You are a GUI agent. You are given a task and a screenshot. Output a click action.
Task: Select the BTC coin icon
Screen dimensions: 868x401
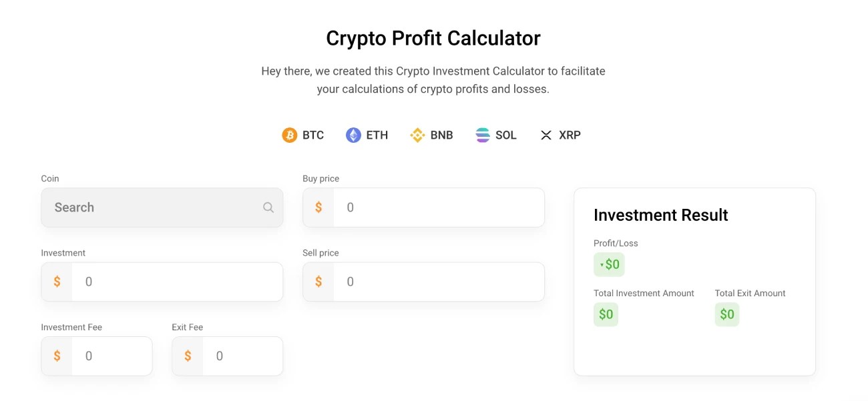point(290,135)
